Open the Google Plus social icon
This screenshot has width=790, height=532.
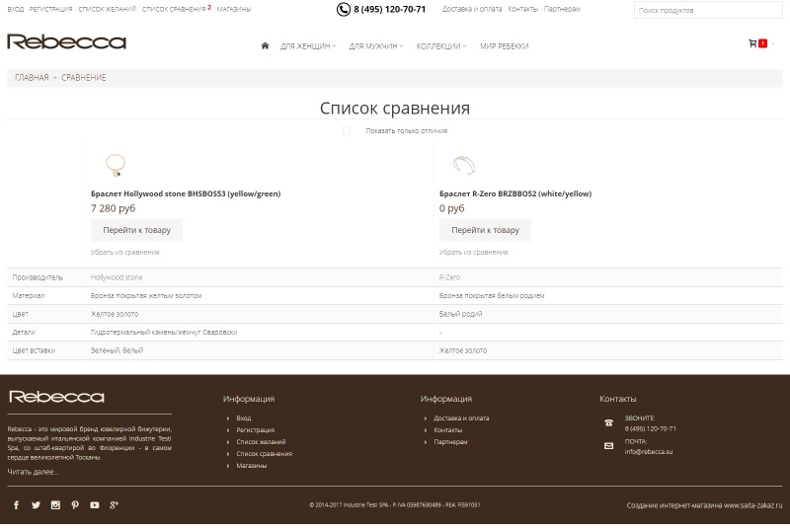click(114, 504)
